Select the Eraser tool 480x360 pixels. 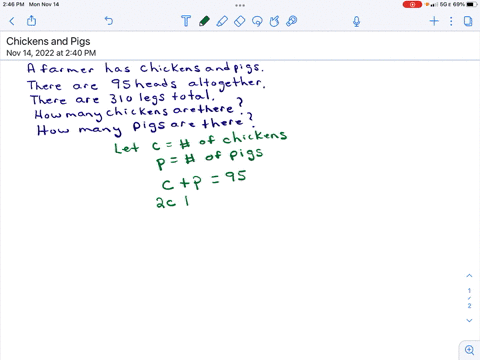pos(240,21)
